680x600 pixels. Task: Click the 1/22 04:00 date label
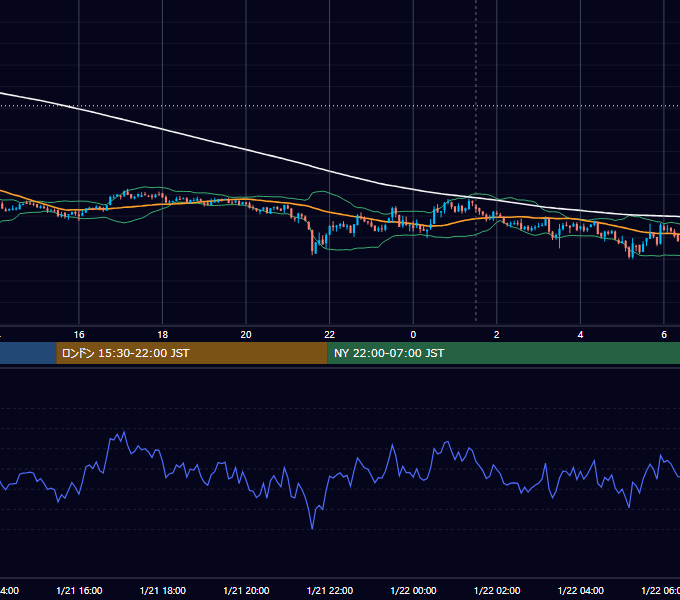click(581, 590)
